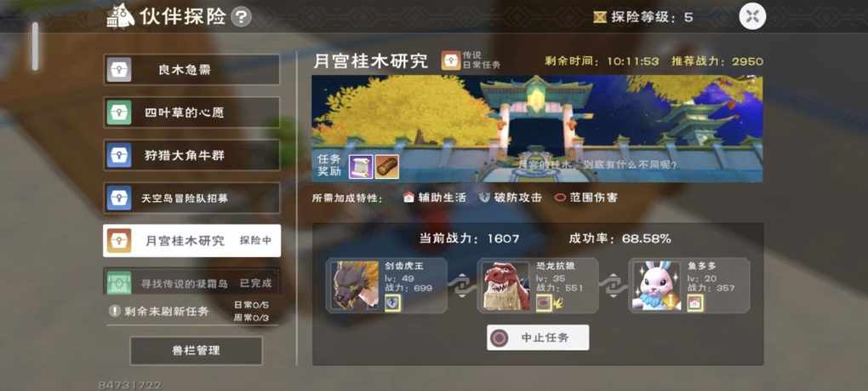Select the 剑齿虎王 companion portrait
Viewport: 868px width, 391px height.
tap(354, 285)
